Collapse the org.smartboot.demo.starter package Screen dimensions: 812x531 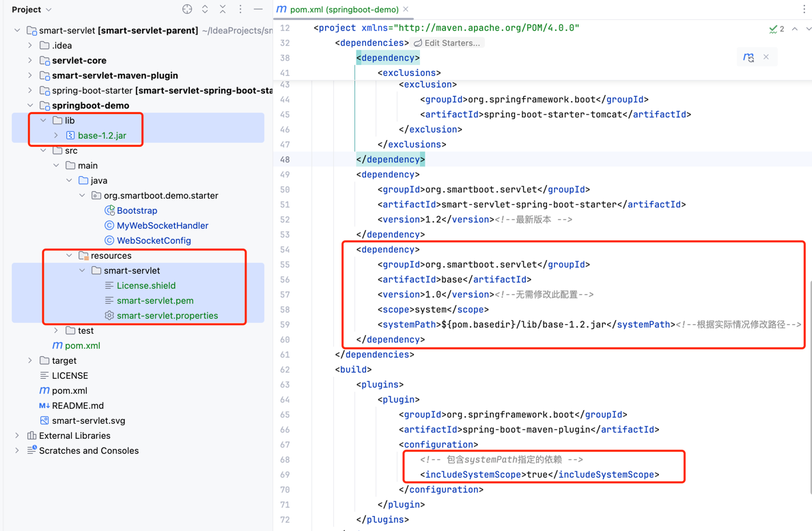pos(82,196)
